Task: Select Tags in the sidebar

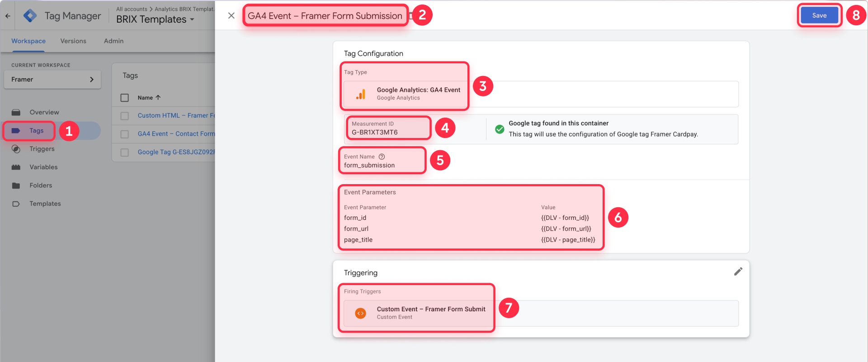Action: [37, 130]
